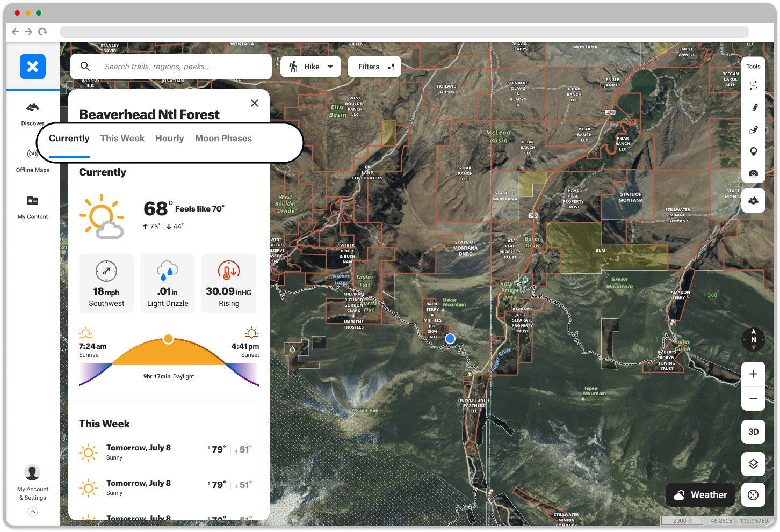Click the blue location dot on map

(x=450, y=339)
